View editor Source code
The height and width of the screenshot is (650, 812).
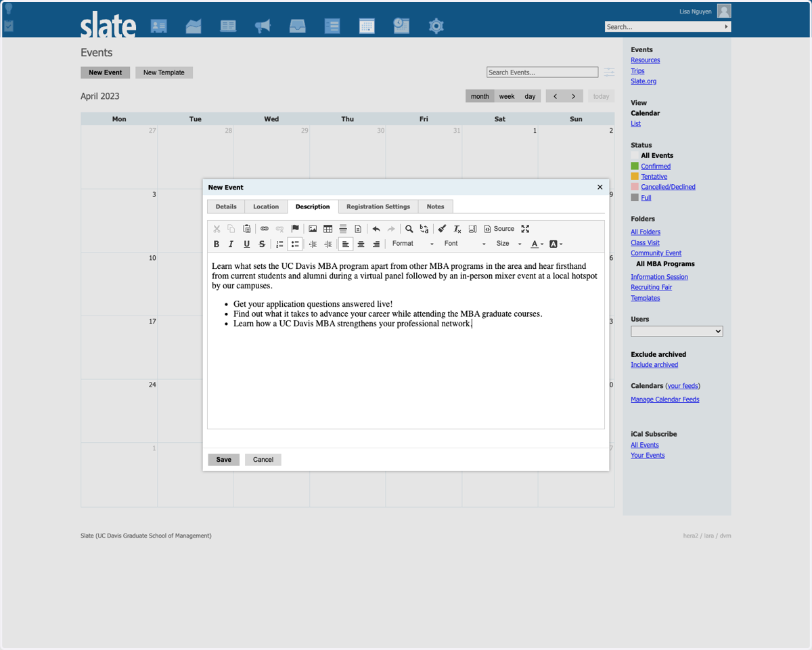pyautogui.click(x=499, y=229)
